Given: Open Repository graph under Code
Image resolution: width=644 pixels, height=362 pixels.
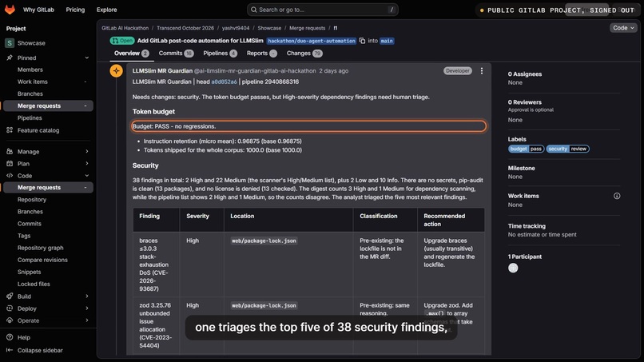Looking at the screenshot, I should coord(40,248).
